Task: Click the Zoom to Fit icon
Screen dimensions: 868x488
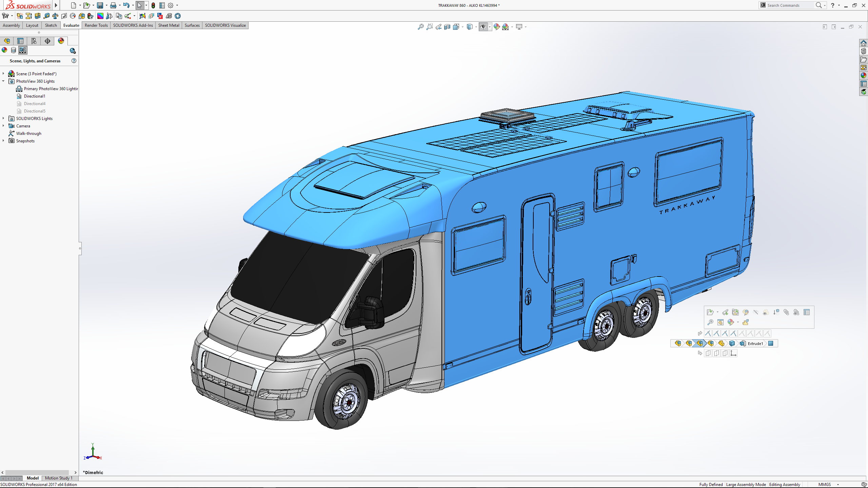Action: 420,27
